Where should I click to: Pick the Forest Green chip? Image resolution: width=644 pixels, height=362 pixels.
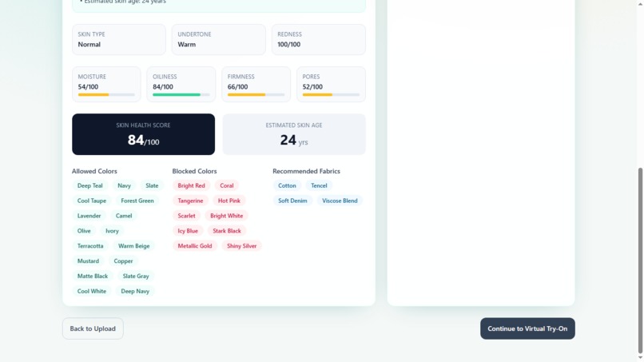pyautogui.click(x=137, y=201)
